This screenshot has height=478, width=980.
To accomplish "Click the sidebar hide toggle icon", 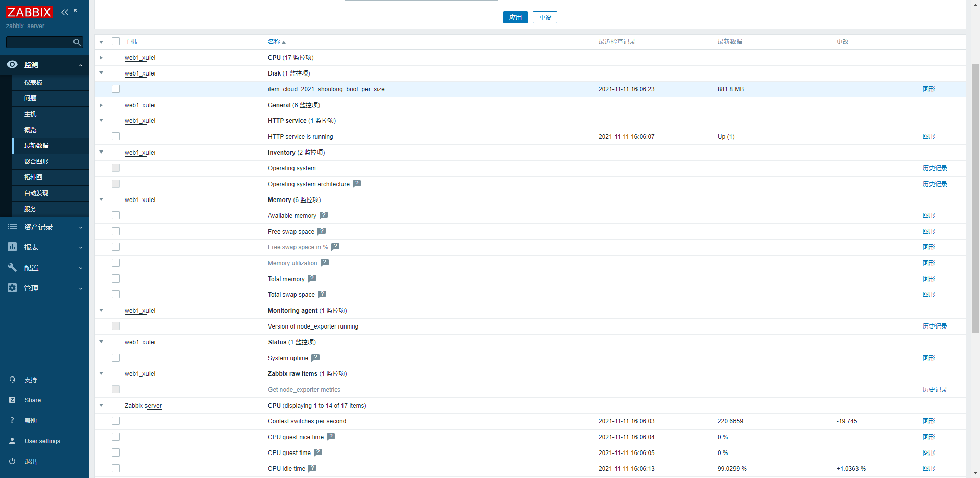I will tap(77, 12).
